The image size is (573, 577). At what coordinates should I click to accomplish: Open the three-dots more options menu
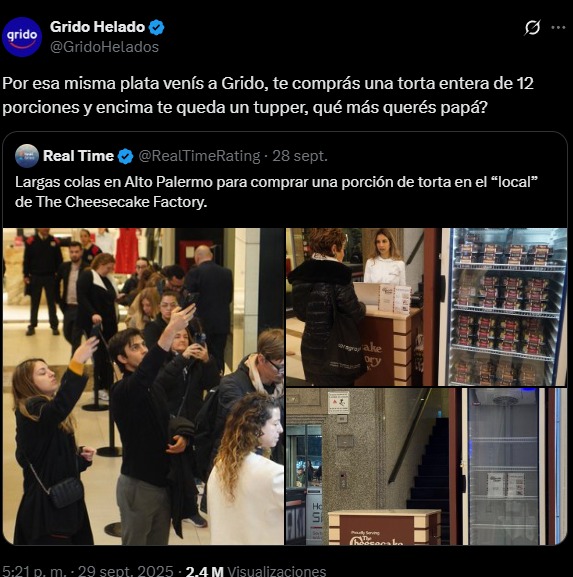(558, 28)
